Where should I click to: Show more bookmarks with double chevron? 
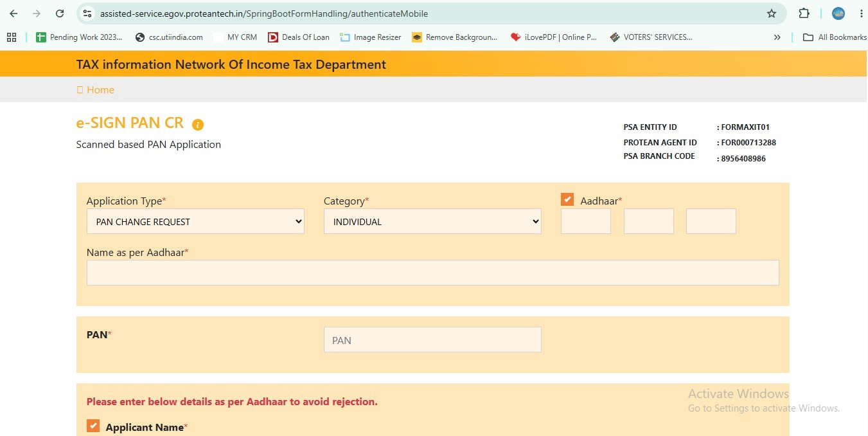pyautogui.click(x=777, y=37)
